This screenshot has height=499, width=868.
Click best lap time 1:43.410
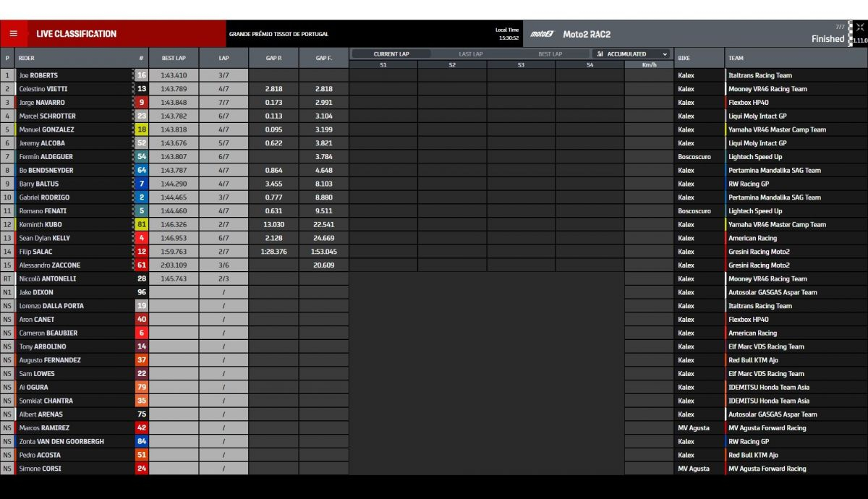pyautogui.click(x=174, y=75)
